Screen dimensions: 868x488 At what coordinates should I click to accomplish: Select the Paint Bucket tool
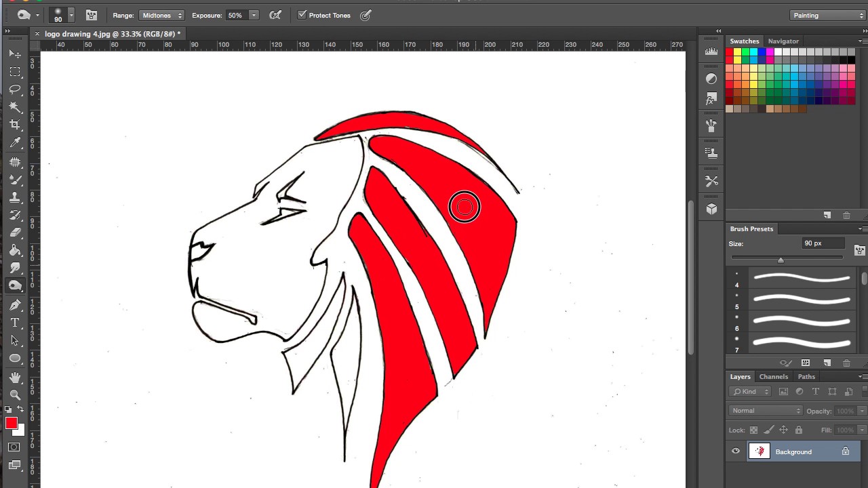15,250
